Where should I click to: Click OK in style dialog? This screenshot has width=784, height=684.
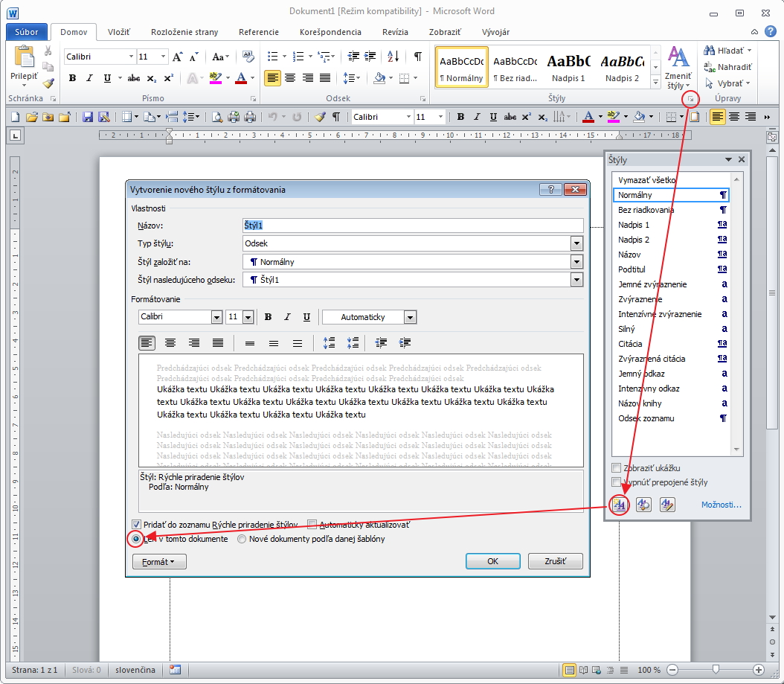[x=492, y=561]
